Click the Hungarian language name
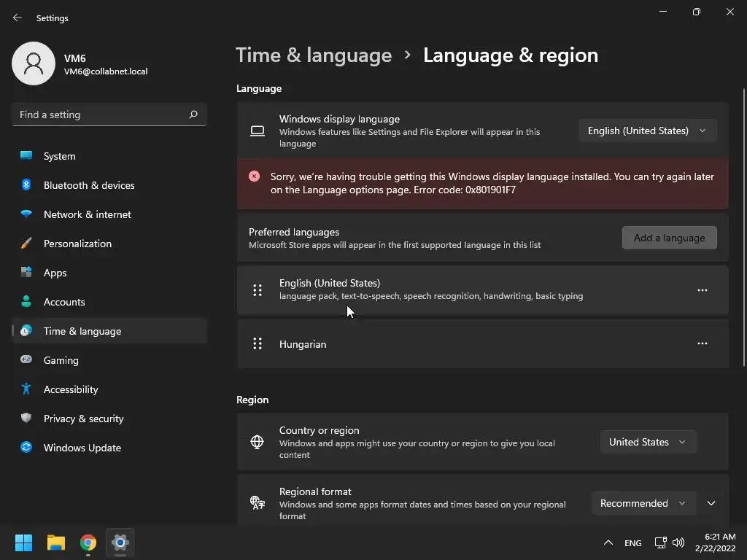The height and width of the screenshot is (560, 747). pos(303,344)
